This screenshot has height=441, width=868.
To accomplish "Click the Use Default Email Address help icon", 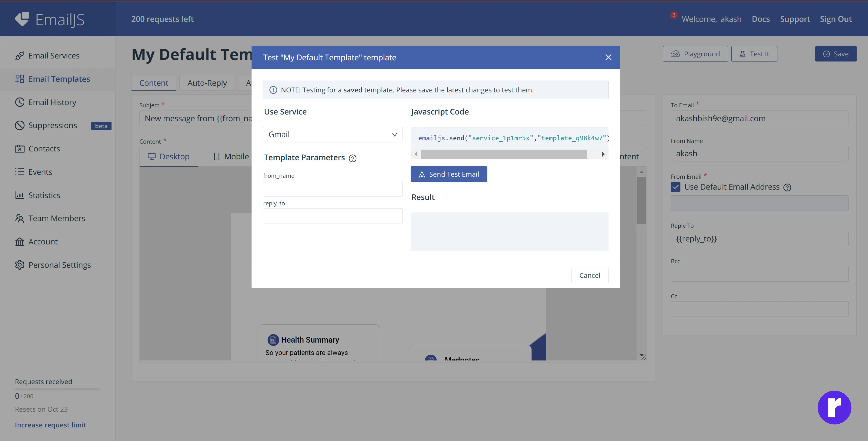I will pos(787,187).
